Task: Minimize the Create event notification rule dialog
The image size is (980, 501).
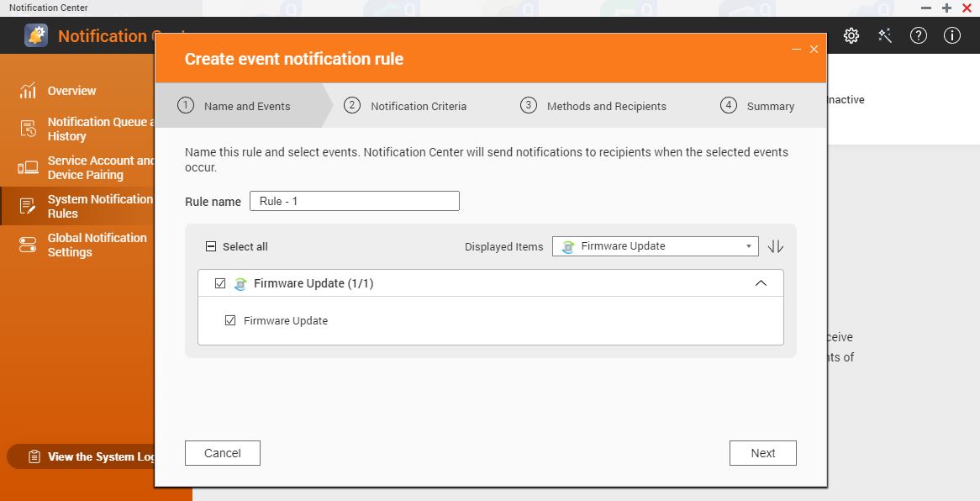Action: point(797,50)
